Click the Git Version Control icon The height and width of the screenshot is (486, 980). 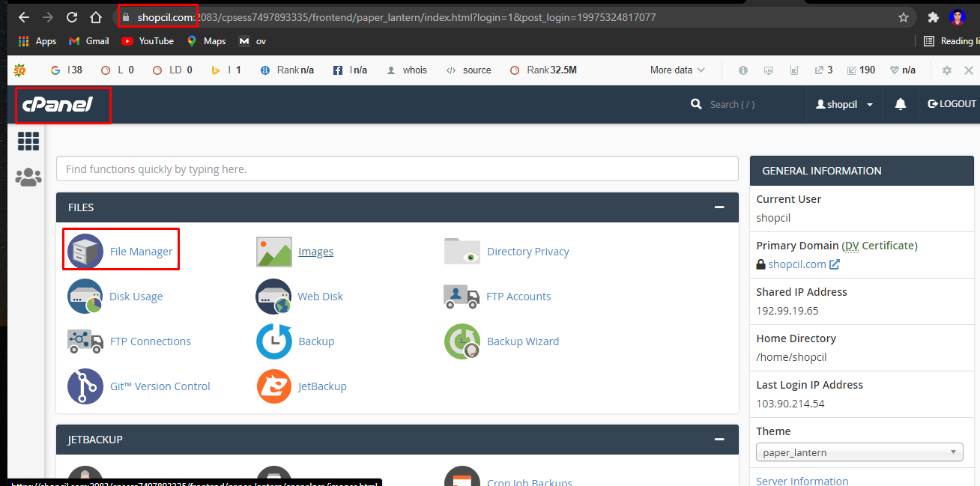(x=85, y=386)
